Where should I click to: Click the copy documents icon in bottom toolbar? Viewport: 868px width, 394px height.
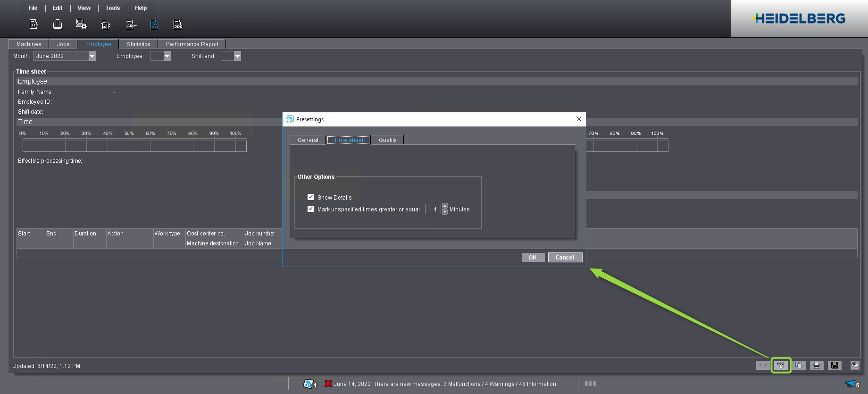[x=799, y=365]
